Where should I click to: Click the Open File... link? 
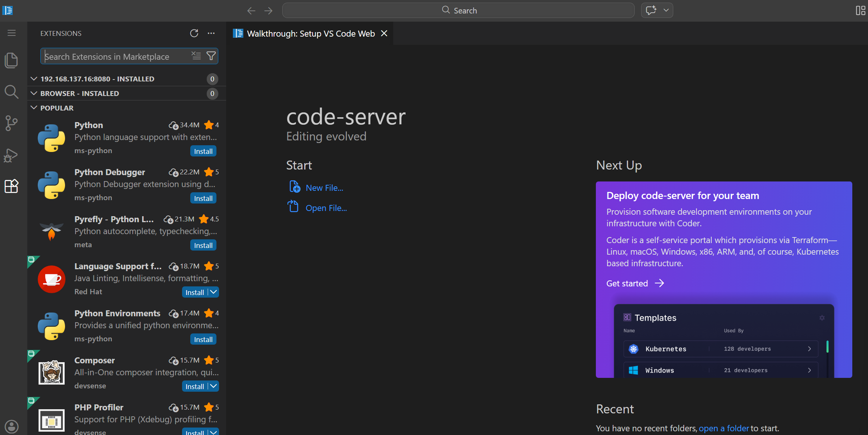click(326, 208)
